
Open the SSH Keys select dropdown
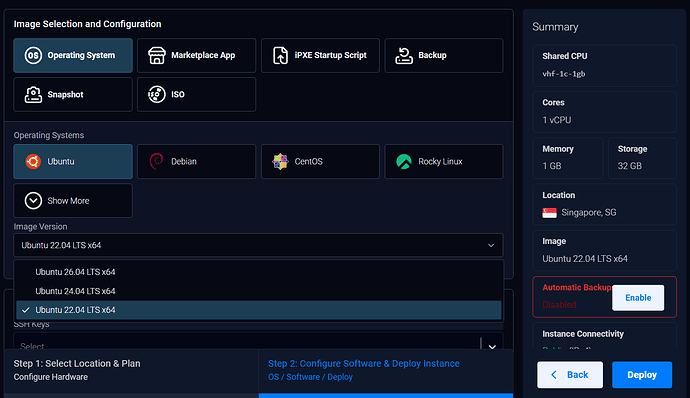click(258, 342)
